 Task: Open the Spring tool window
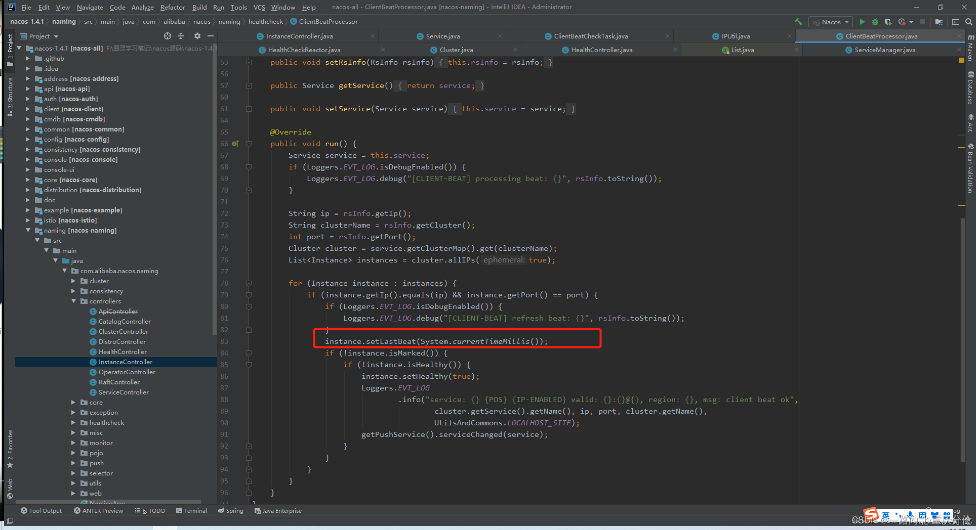pyautogui.click(x=230, y=511)
